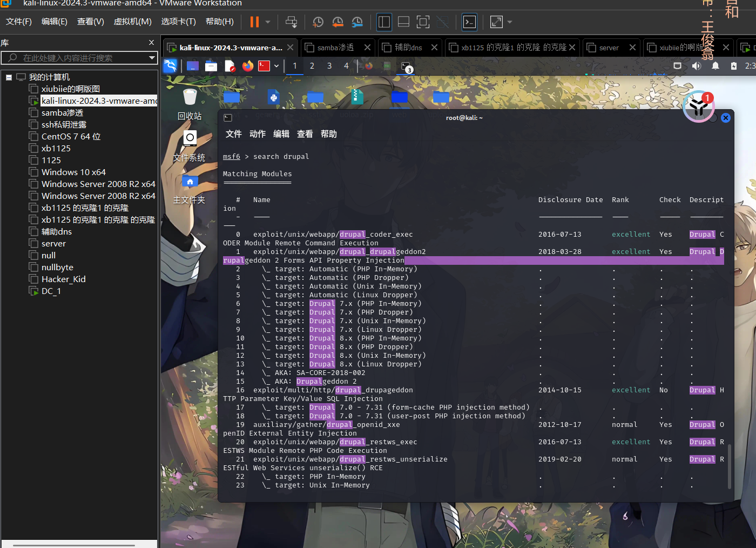Switch to Kali workspace 2
The width and height of the screenshot is (756, 548).
[312, 66]
